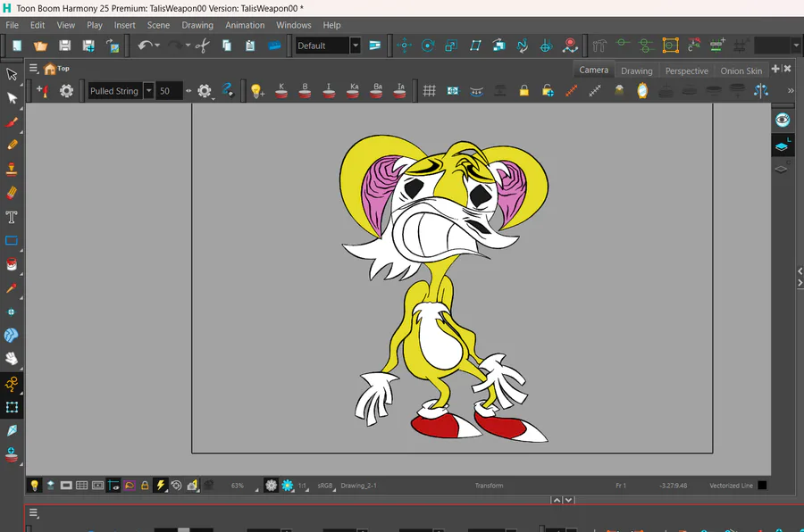Expand the camera toolbar overflow chevron
Viewport: 804px width, 532px height.
click(x=791, y=91)
